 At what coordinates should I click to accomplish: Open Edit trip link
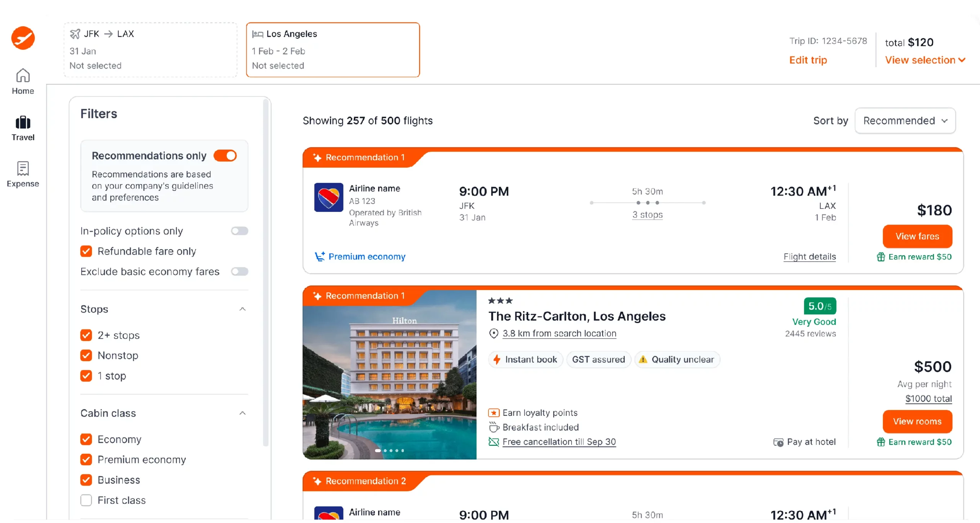pyautogui.click(x=808, y=60)
